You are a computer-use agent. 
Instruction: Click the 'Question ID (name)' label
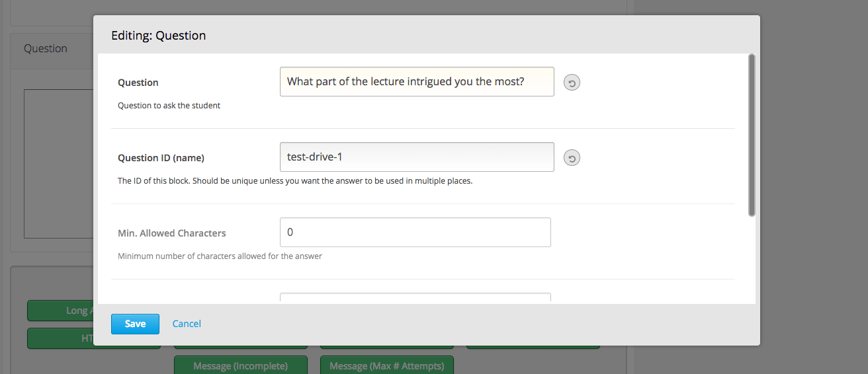(x=161, y=158)
